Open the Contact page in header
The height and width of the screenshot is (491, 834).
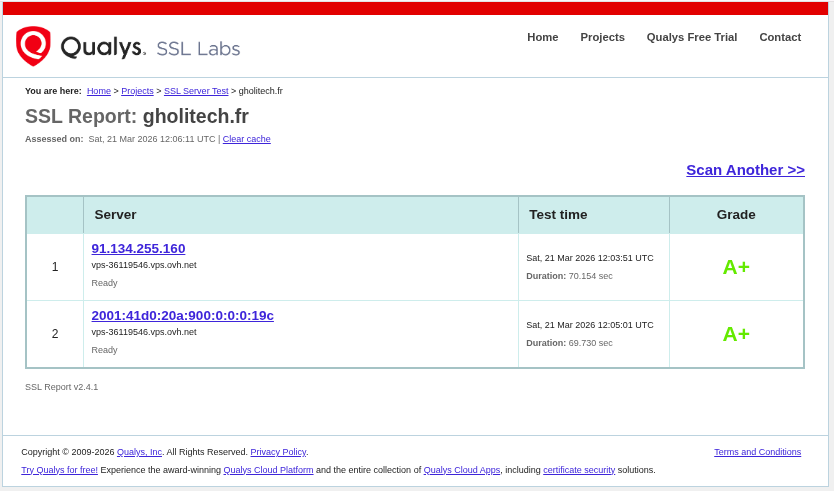click(779, 37)
